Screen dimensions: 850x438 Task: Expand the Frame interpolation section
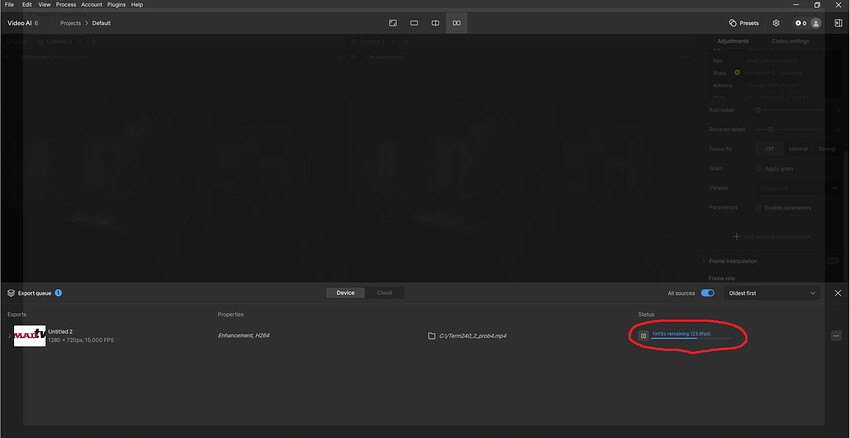[704, 260]
